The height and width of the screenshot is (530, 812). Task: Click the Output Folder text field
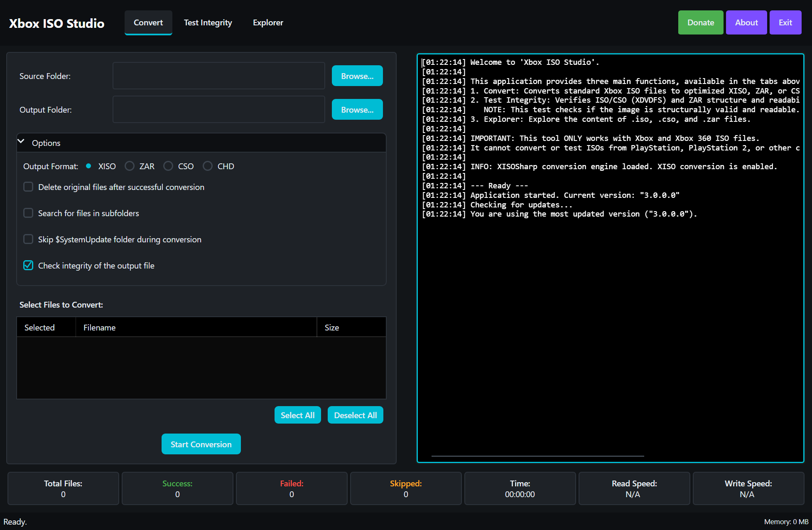pos(219,109)
